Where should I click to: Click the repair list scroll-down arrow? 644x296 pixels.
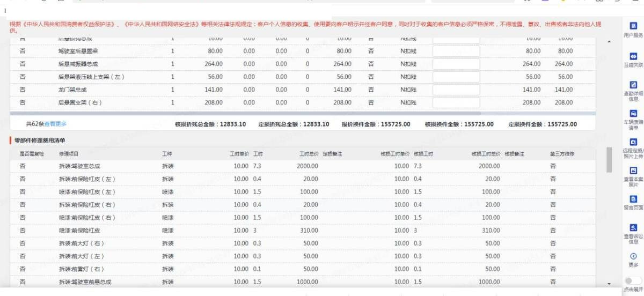(609, 283)
